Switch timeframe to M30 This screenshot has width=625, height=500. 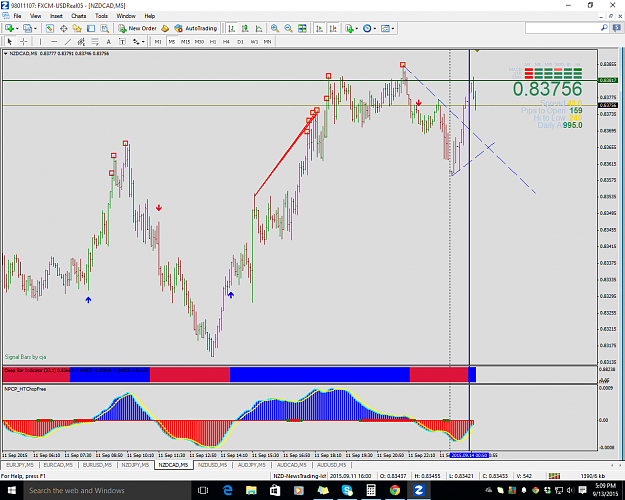point(199,41)
